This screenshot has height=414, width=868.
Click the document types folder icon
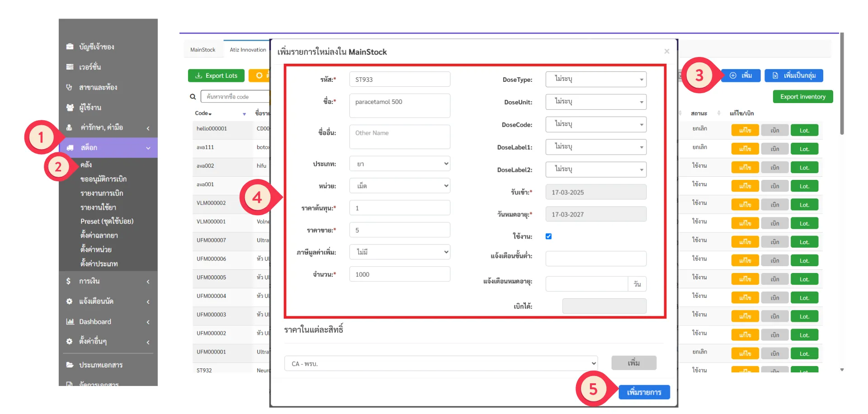[x=70, y=365]
